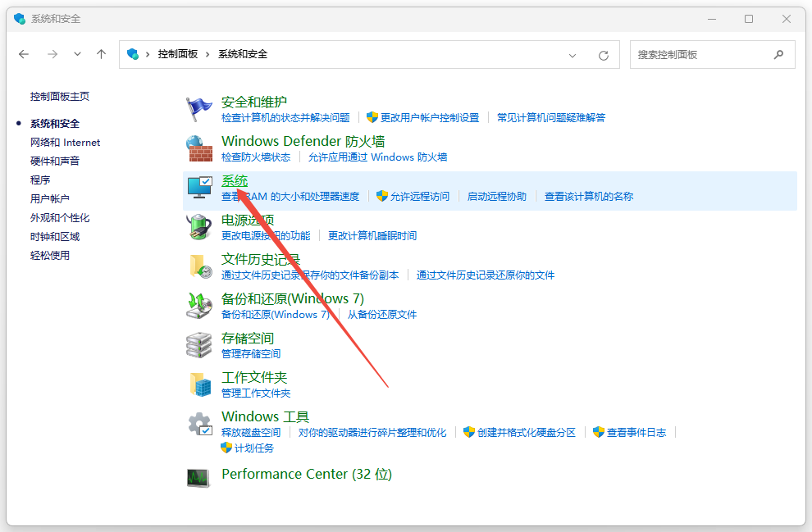Viewport: 812px width, 532px height.
Task: Click the control panel icon in address bar
Action: pos(133,54)
